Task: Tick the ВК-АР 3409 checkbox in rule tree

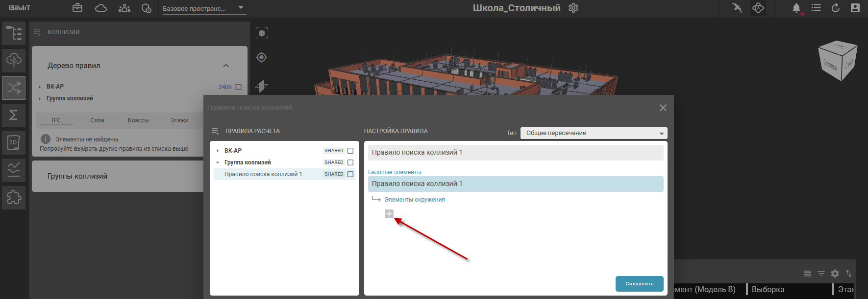Action: tap(239, 87)
